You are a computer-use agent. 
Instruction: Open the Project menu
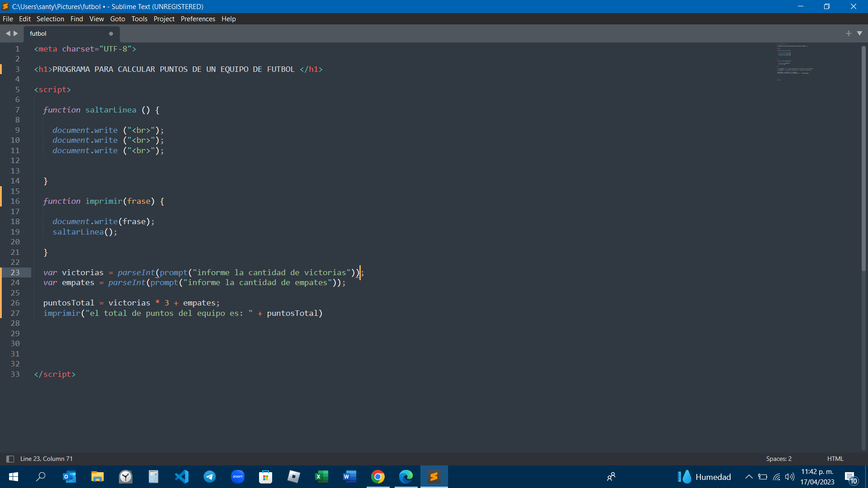coord(164,19)
